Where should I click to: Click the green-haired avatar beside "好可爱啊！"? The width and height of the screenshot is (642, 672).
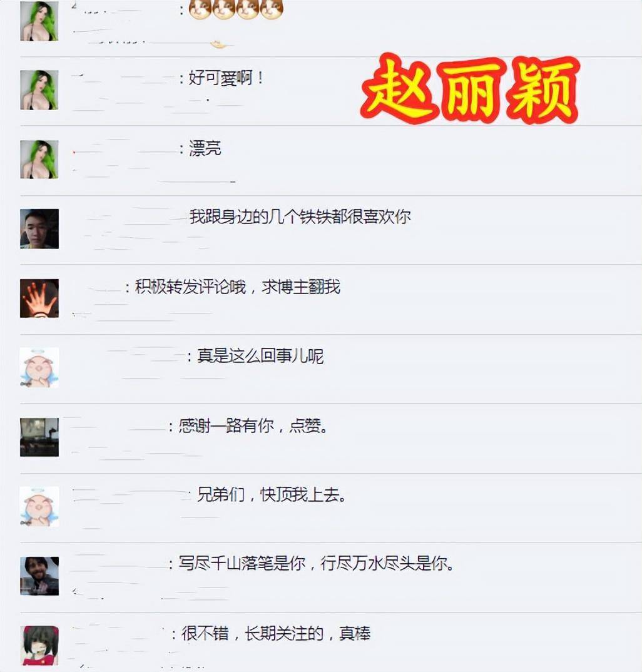click(39, 90)
